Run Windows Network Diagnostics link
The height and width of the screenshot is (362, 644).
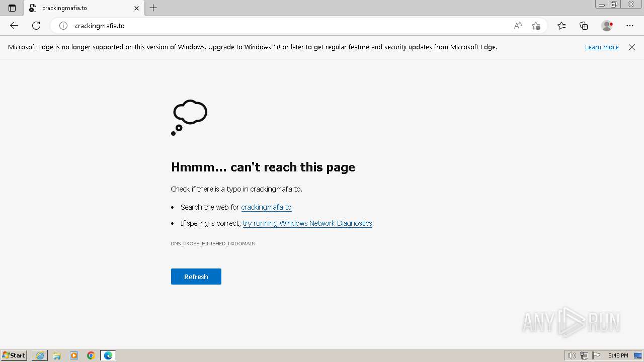[307, 223]
